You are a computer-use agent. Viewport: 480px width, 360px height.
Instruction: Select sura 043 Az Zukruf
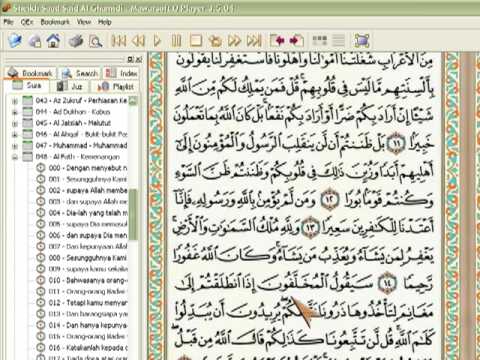[x=81, y=100]
